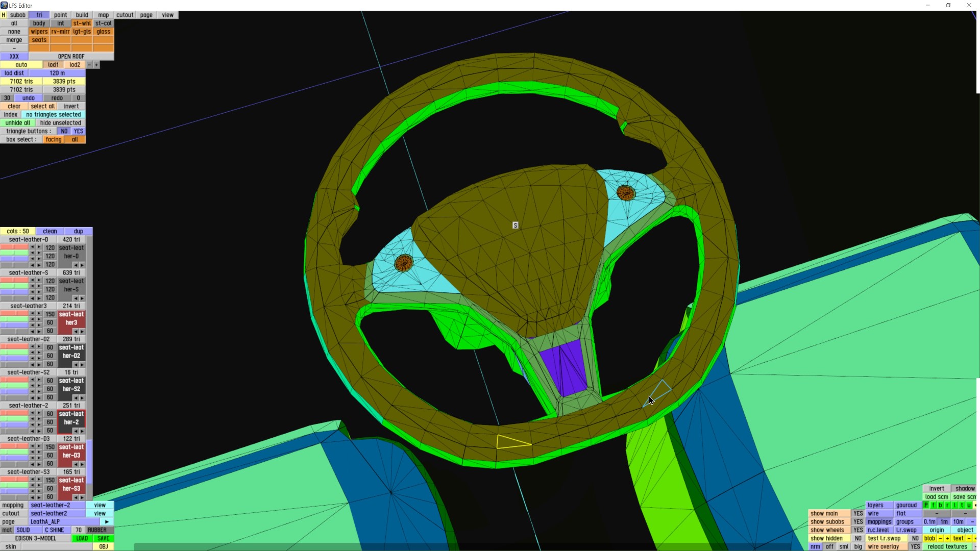Click the reload textures button
The height and width of the screenshot is (551, 980).
point(947,546)
